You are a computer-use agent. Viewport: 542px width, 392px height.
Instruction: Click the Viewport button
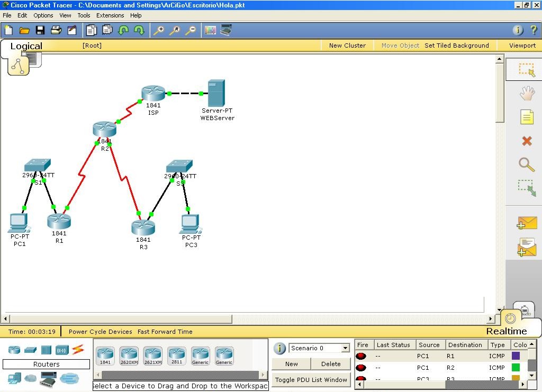click(522, 45)
